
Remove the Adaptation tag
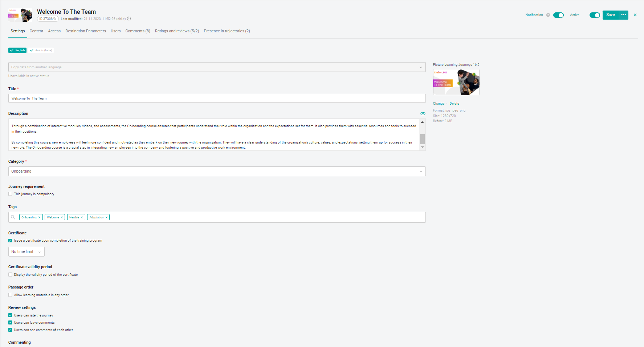tap(106, 217)
